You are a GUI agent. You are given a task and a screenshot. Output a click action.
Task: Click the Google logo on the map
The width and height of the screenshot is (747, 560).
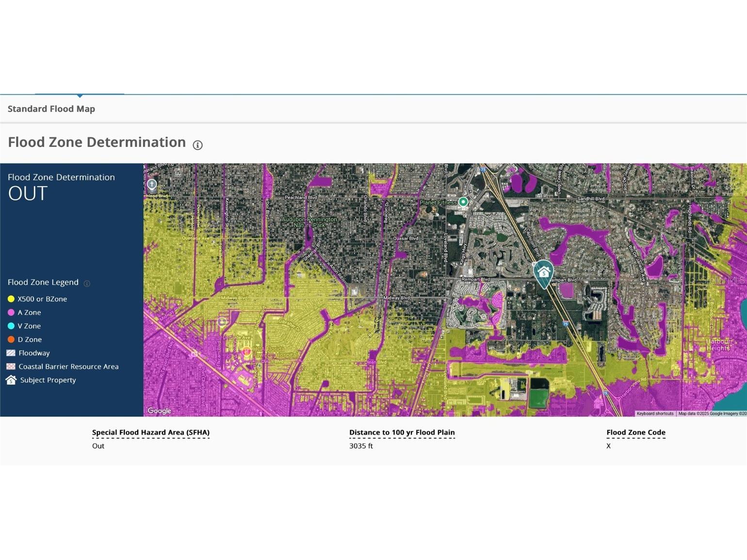[x=159, y=411]
